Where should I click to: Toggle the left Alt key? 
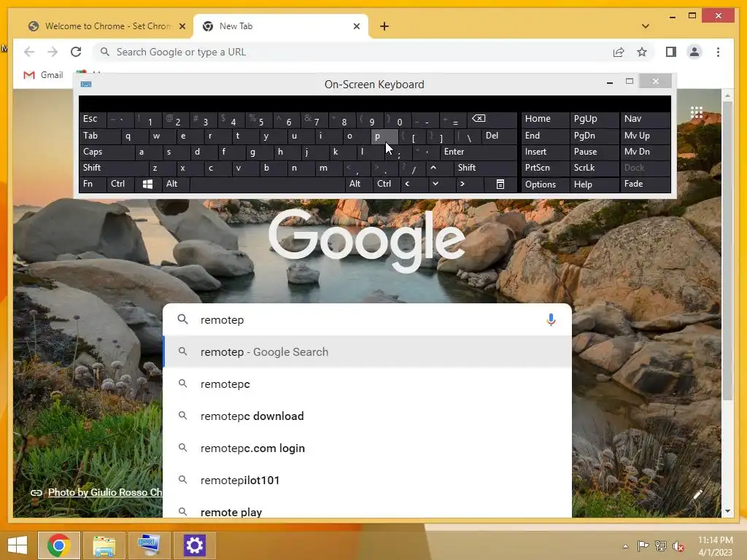coord(176,184)
